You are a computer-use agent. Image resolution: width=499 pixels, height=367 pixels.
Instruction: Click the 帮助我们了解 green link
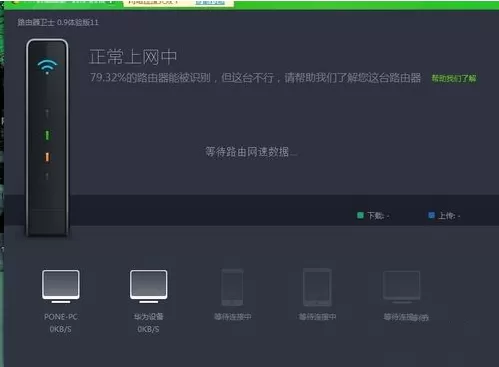[454, 78]
